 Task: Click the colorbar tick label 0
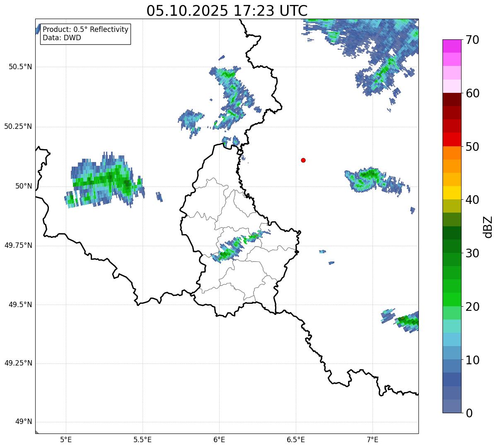(469, 413)
